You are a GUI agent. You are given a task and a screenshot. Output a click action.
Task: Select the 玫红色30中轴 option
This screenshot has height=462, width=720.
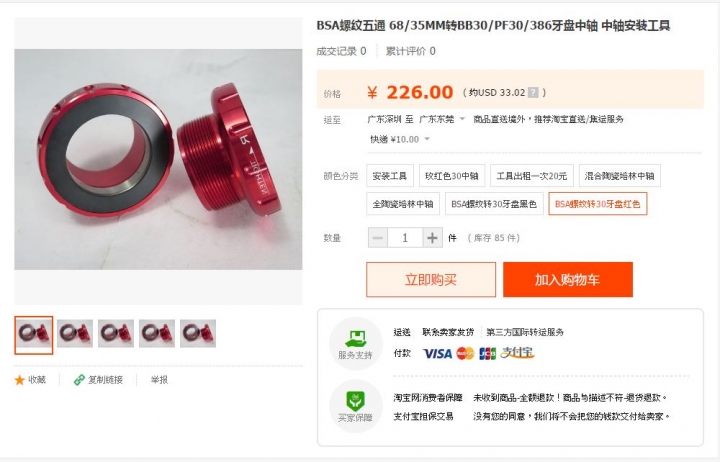pos(452,176)
